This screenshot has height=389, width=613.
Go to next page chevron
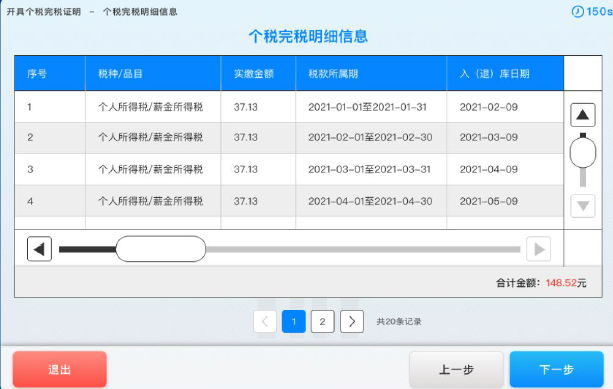(352, 321)
